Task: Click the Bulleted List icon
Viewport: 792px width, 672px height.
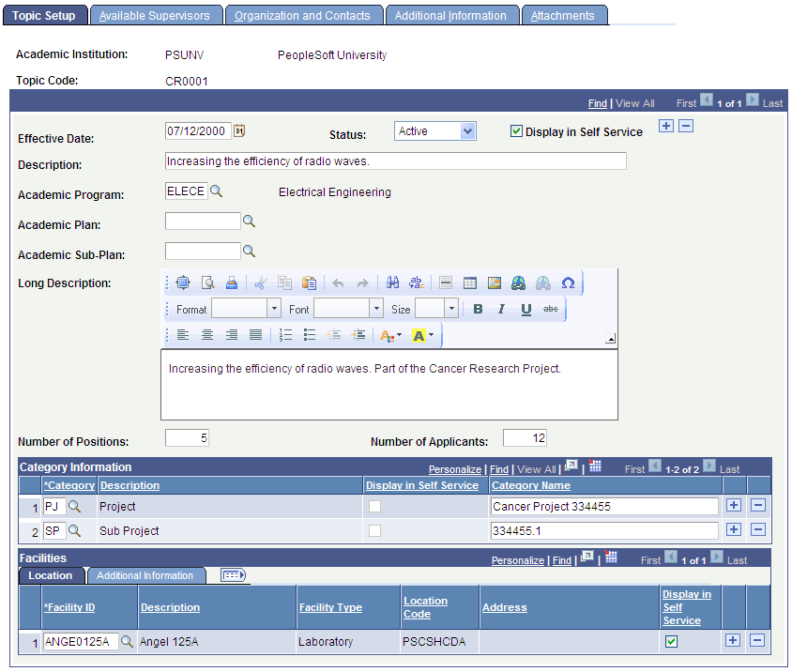Action: (x=310, y=335)
